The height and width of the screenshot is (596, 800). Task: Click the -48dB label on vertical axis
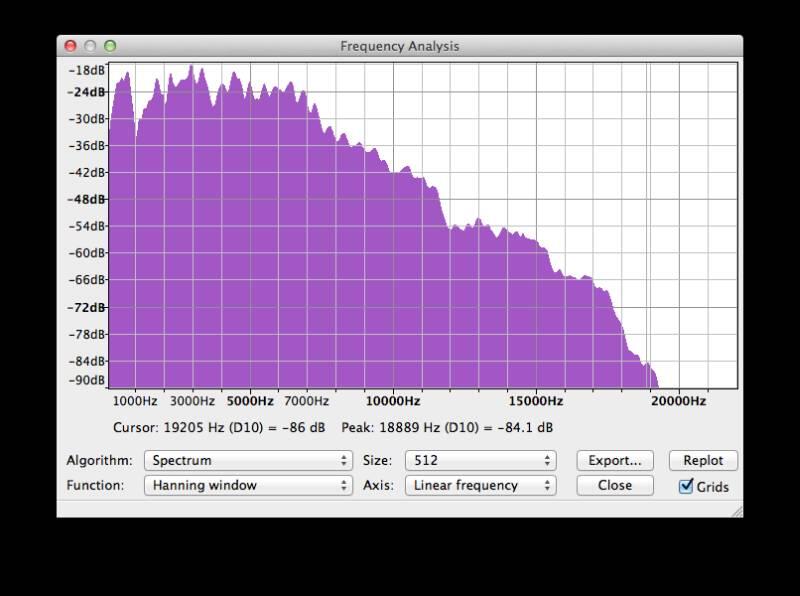(86, 199)
